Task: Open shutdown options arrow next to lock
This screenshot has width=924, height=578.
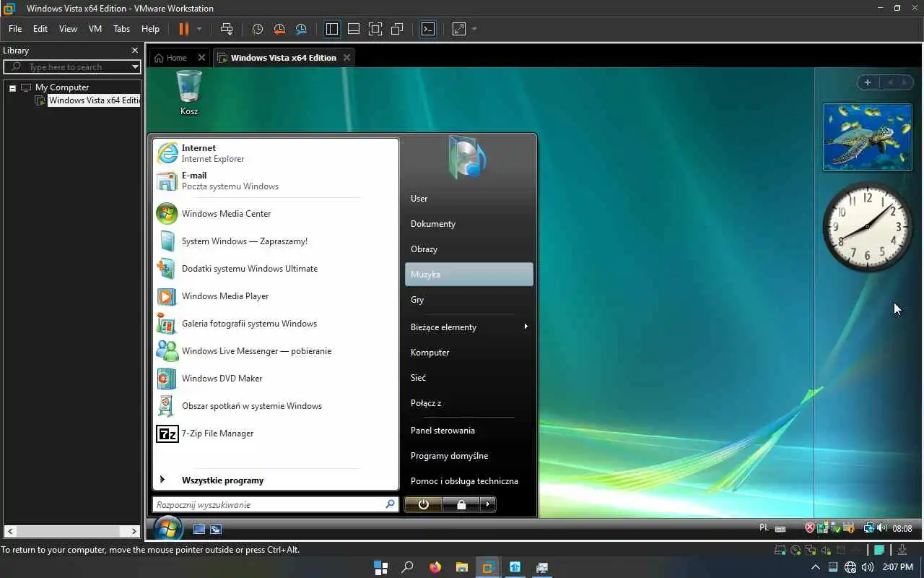Action: click(x=488, y=504)
